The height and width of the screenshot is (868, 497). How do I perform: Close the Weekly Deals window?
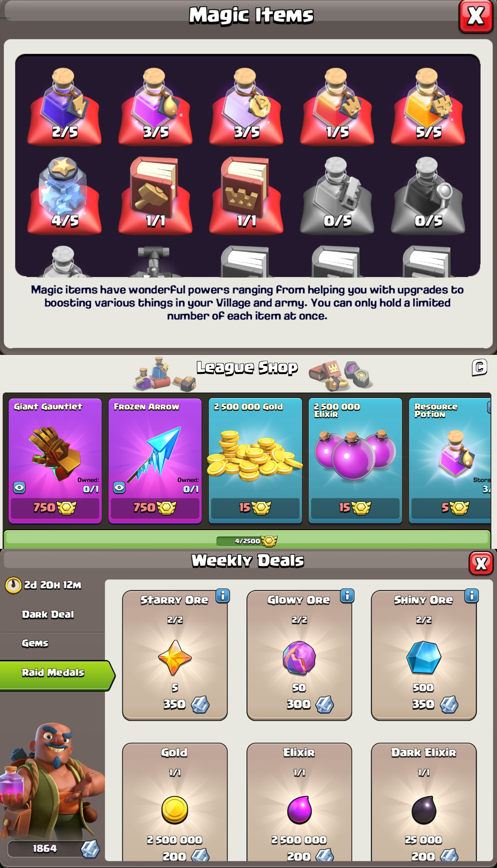[x=481, y=563]
